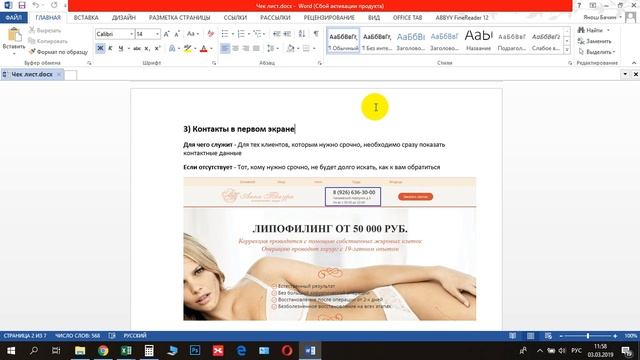Viewport: 640px width, 360px height.
Task: Click the zoom slider handle
Action: (x=588, y=336)
